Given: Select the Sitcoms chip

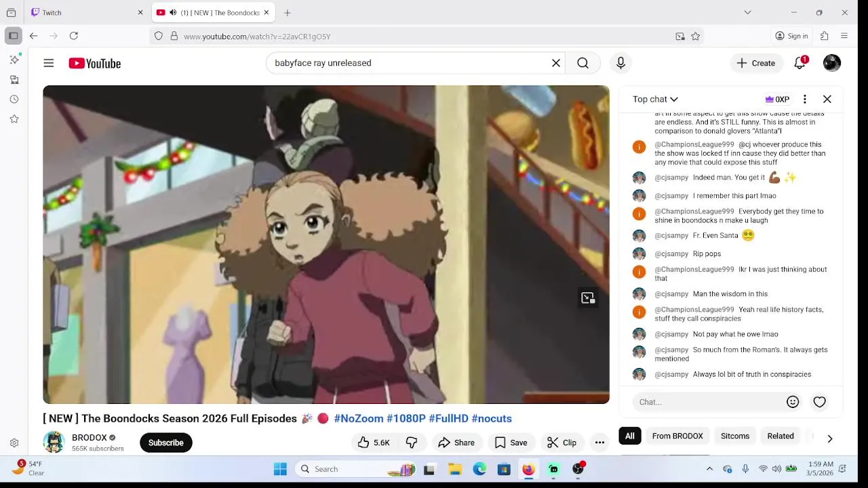Looking at the screenshot, I should [735, 436].
